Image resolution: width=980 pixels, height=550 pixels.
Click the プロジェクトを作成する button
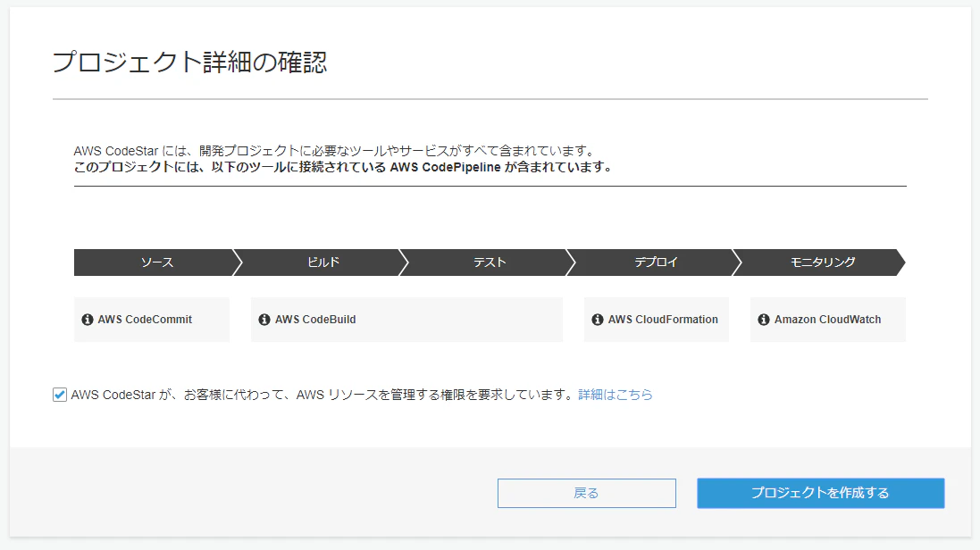[821, 493]
